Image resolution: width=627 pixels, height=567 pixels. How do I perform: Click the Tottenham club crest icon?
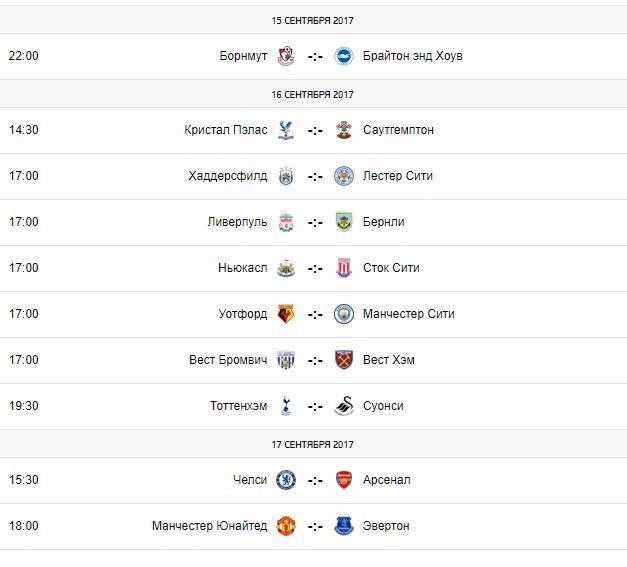click(286, 406)
